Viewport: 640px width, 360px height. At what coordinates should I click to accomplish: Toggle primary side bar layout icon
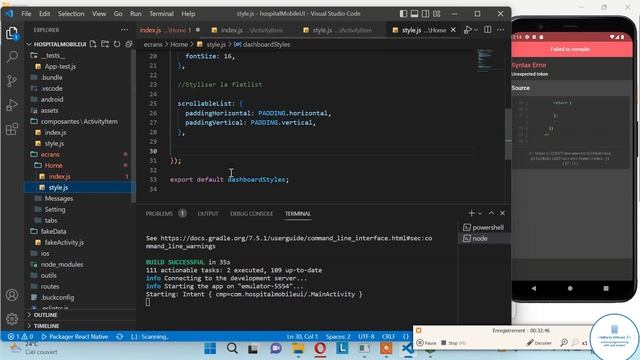click(x=403, y=13)
